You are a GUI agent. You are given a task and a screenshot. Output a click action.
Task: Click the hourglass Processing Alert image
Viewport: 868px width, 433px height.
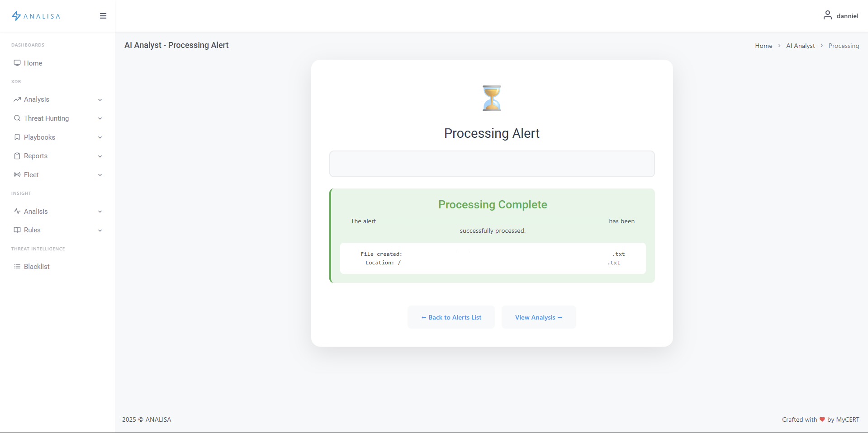pos(492,98)
